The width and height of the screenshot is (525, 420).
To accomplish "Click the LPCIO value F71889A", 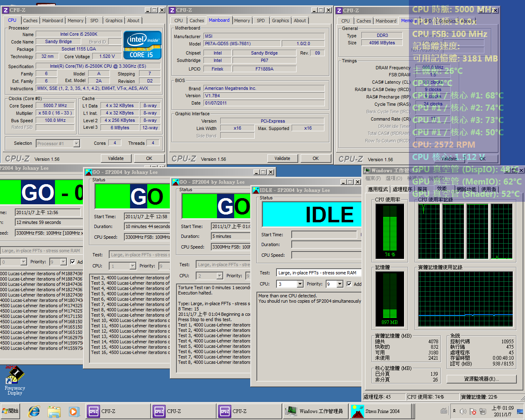I will coord(264,69).
